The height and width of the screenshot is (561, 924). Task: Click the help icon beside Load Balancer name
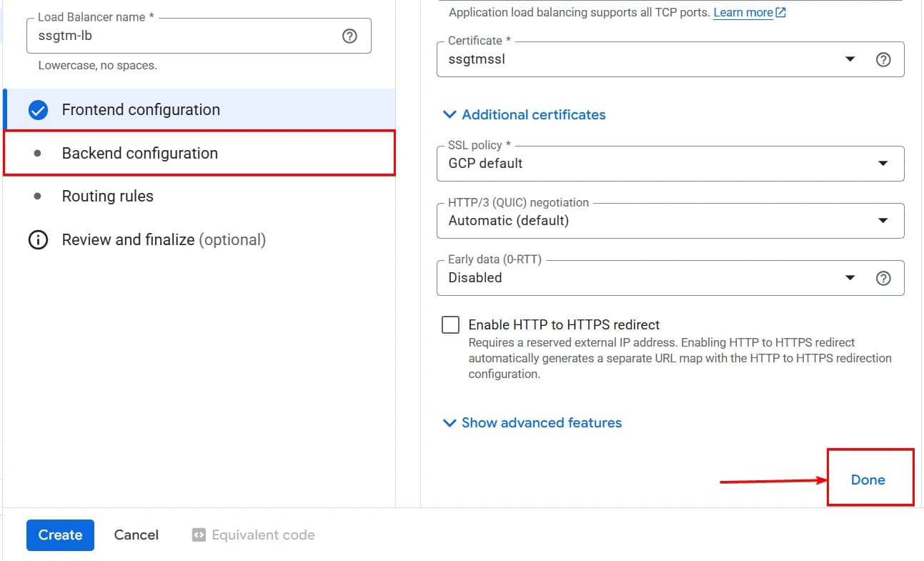349,36
